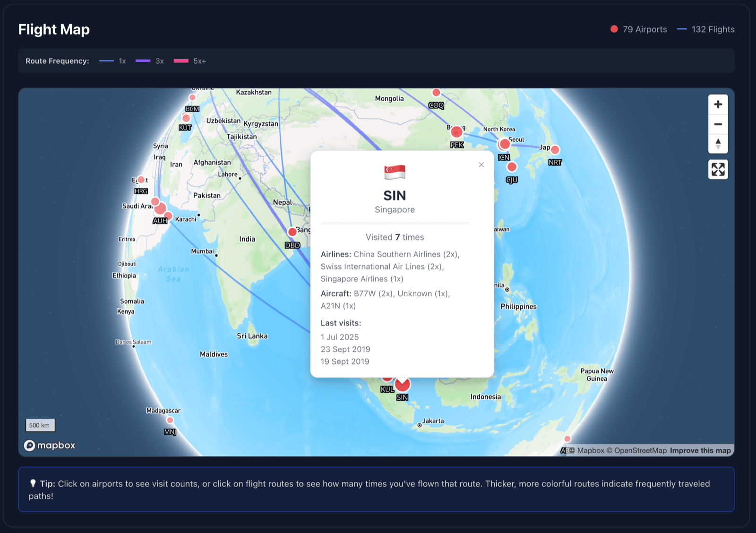Click the Maldives map label

[214, 354]
